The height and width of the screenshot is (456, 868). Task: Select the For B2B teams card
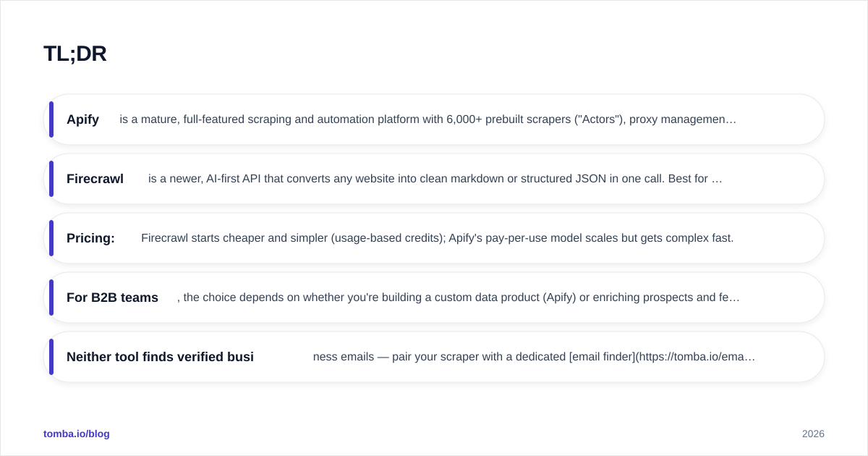pos(434,297)
